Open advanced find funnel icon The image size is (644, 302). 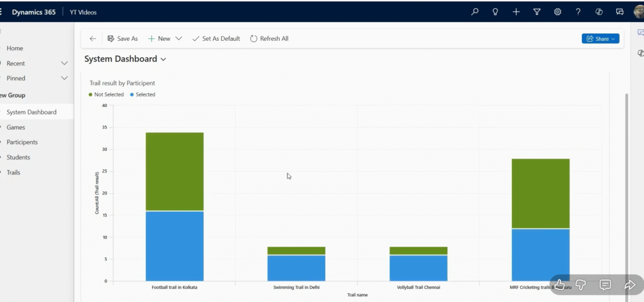click(x=536, y=11)
